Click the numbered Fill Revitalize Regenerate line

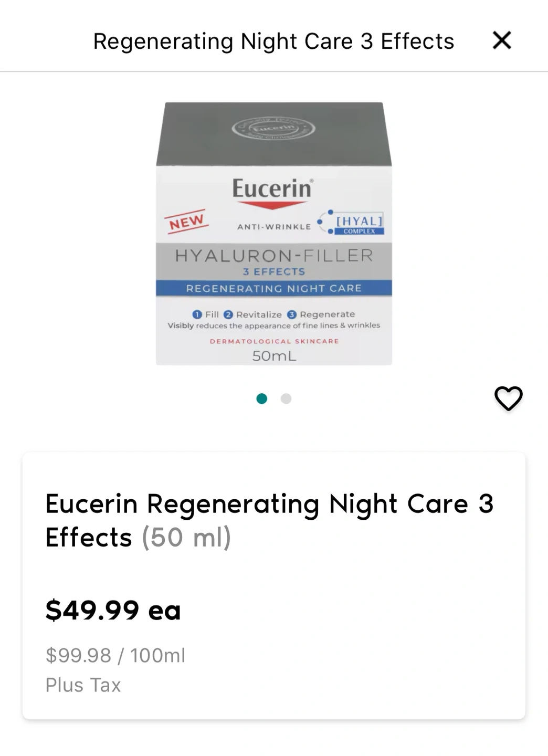273,314
